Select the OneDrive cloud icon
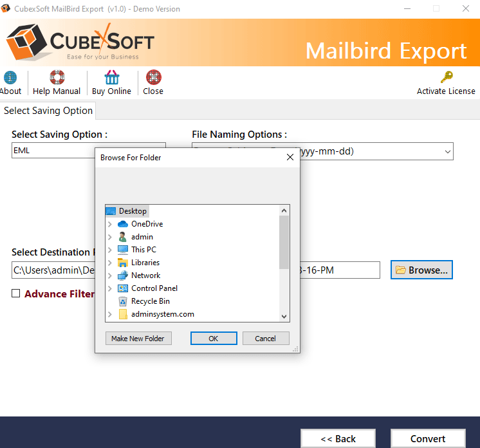480x448 pixels. point(123,224)
